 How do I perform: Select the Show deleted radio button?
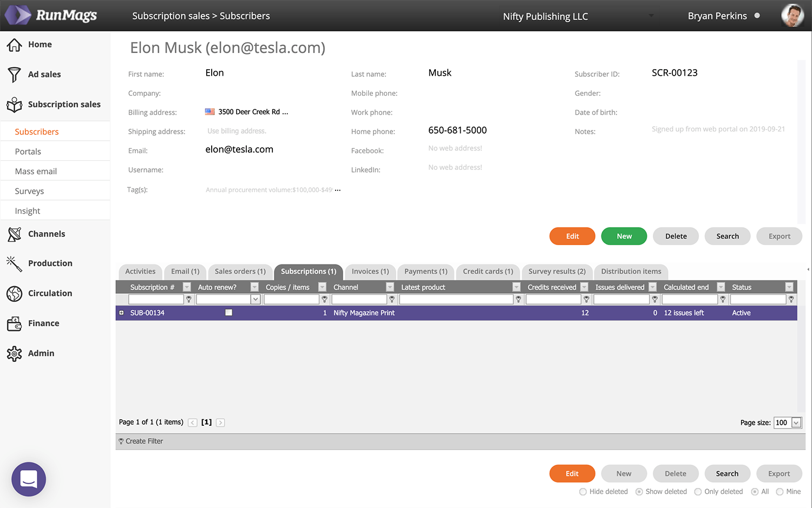(x=639, y=492)
